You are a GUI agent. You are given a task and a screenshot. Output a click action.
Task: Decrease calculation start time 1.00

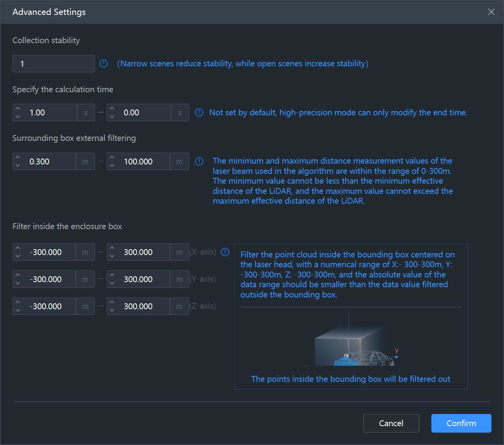point(18,117)
